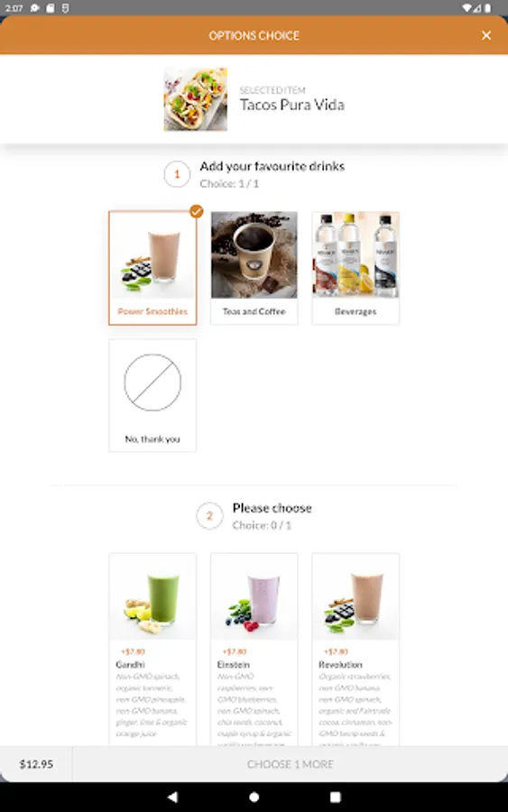
Task: Click the step 2 circle indicator
Action: [209, 516]
